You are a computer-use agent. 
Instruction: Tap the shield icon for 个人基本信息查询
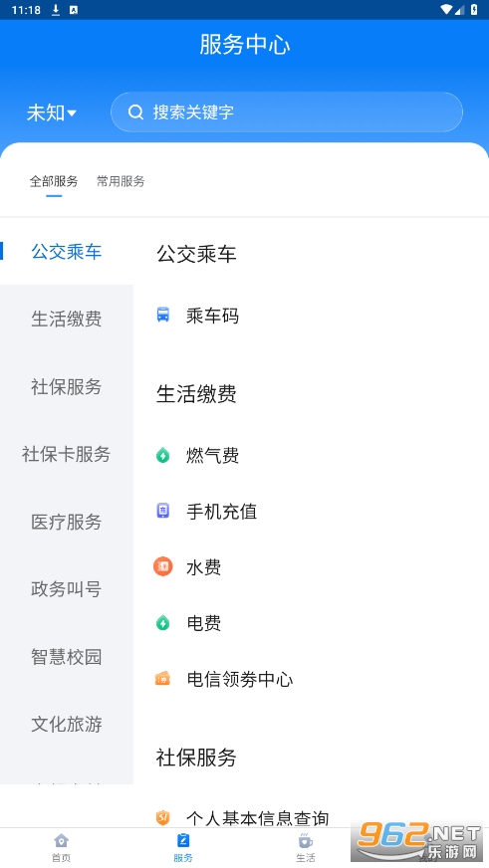tap(162, 817)
